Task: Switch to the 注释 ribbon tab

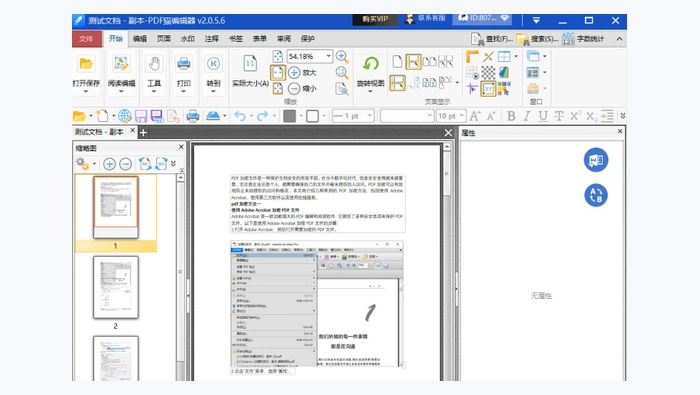Action: (x=212, y=39)
